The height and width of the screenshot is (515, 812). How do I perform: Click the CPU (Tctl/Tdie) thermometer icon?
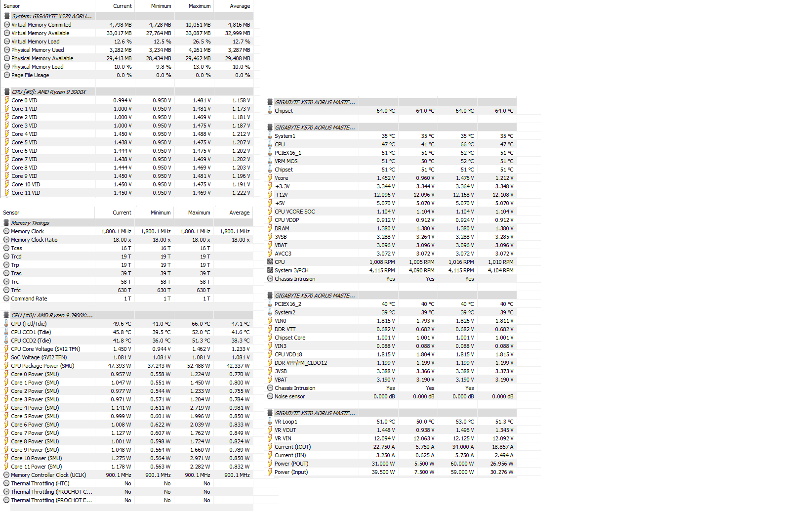[6, 324]
